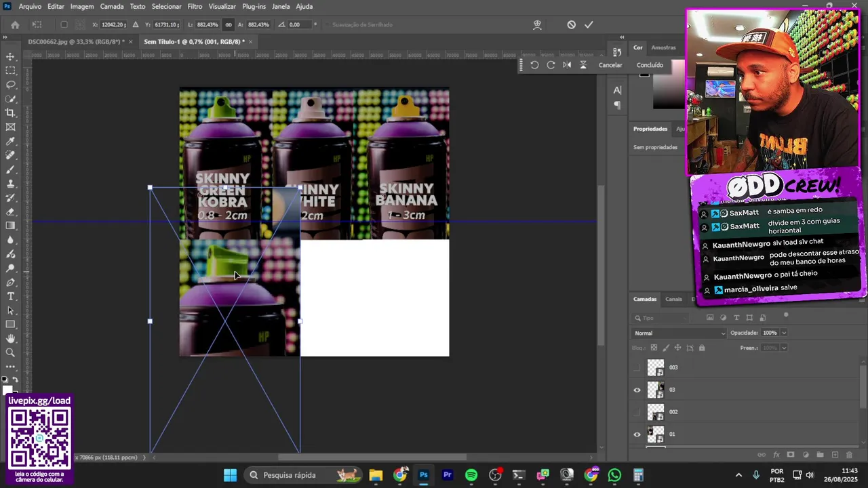Select the Horizontal Type tool
This screenshot has height=488, width=868.
10,296
